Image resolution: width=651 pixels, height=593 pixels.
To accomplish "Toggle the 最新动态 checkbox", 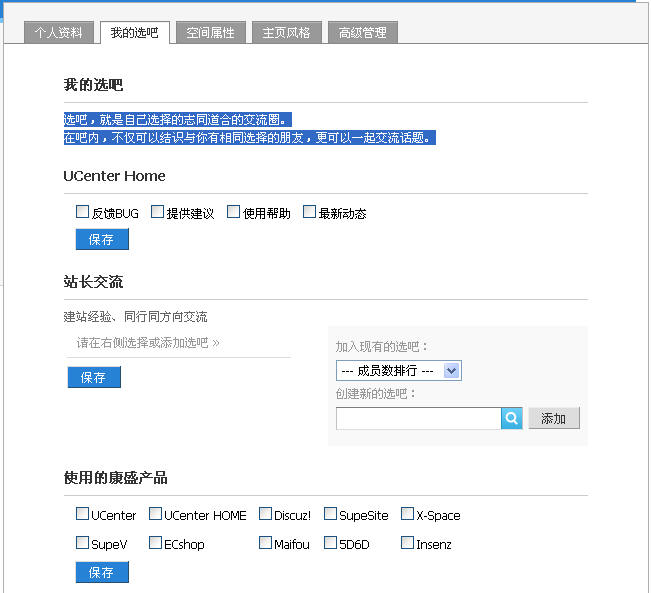I will coord(310,212).
